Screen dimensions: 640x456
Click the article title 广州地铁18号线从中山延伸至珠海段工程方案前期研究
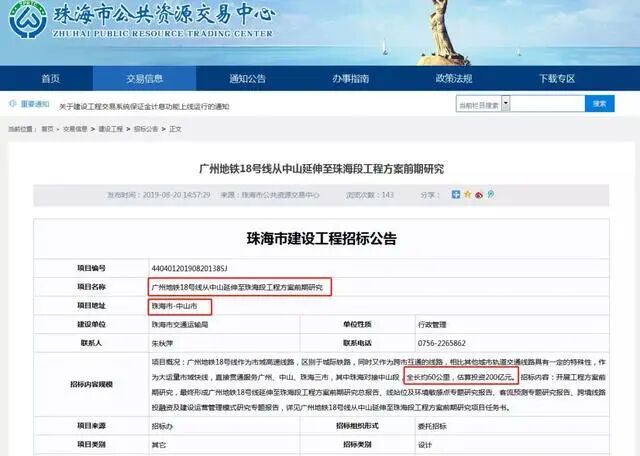pyautogui.click(x=321, y=169)
